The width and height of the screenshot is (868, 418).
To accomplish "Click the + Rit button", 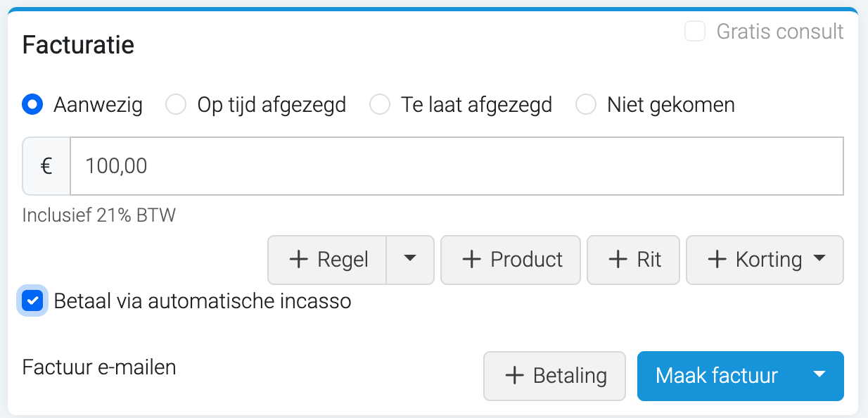I will [634, 260].
